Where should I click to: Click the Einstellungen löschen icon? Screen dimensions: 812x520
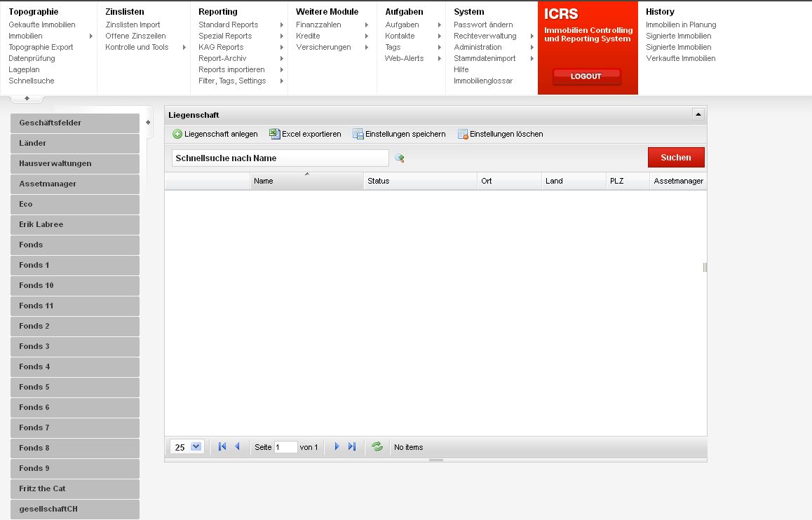point(463,134)
